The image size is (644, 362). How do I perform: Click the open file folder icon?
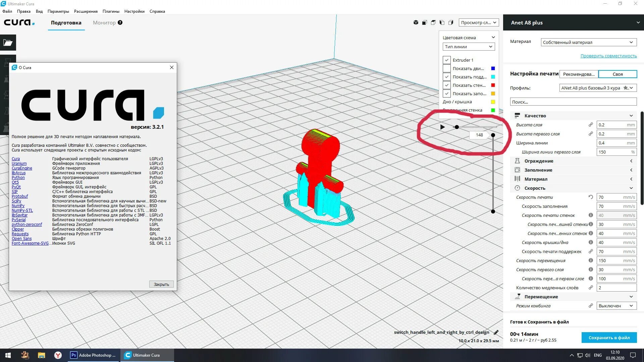[x=8, y=43]
